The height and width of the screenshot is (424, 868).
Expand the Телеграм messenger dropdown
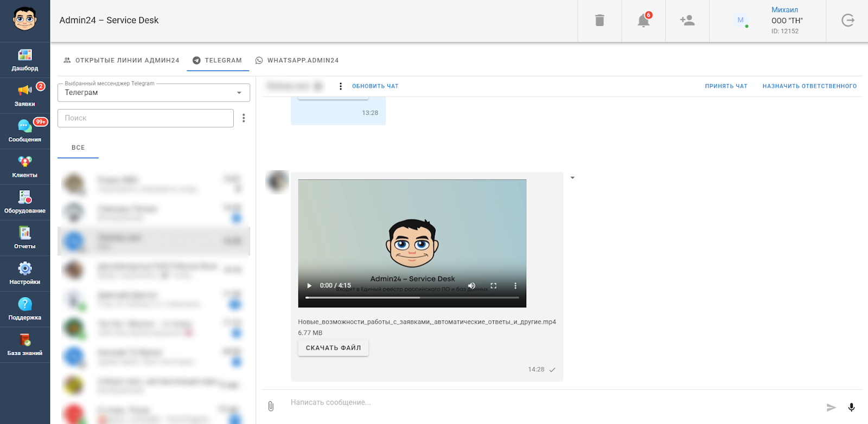[239, 93]
